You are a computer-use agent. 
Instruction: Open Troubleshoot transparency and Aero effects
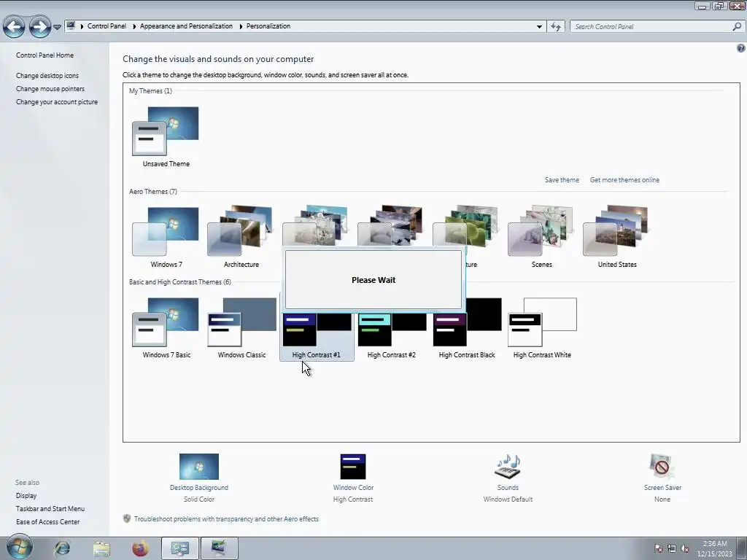(226, 519)
